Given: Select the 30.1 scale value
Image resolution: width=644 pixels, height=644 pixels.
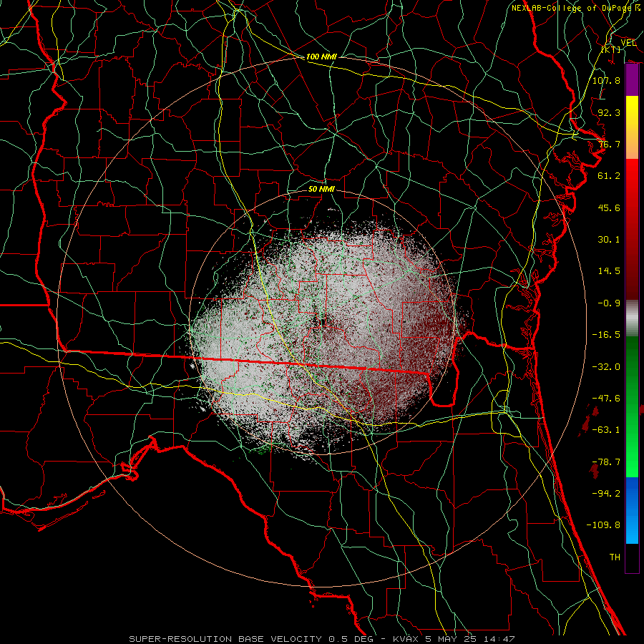Looking at the screenshot, I should pyautogui.click(x=609, y=240).
